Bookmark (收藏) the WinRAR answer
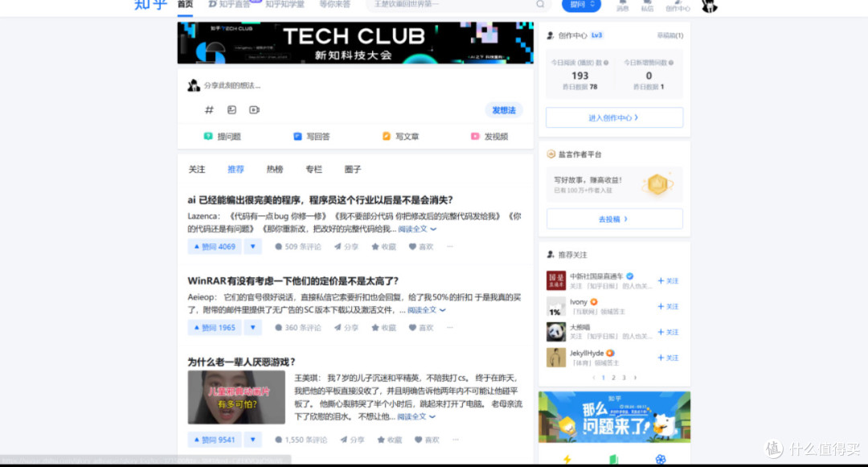 (x=383, y=328)
